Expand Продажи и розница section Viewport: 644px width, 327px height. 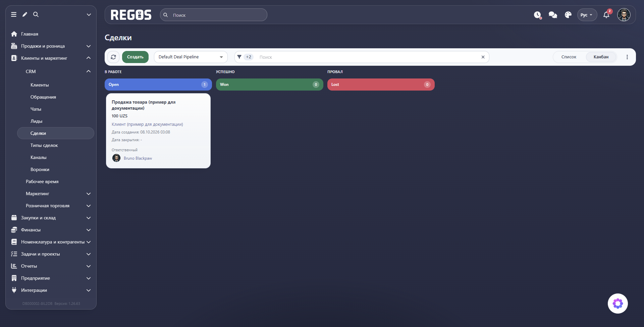click(x=51, y=46)
